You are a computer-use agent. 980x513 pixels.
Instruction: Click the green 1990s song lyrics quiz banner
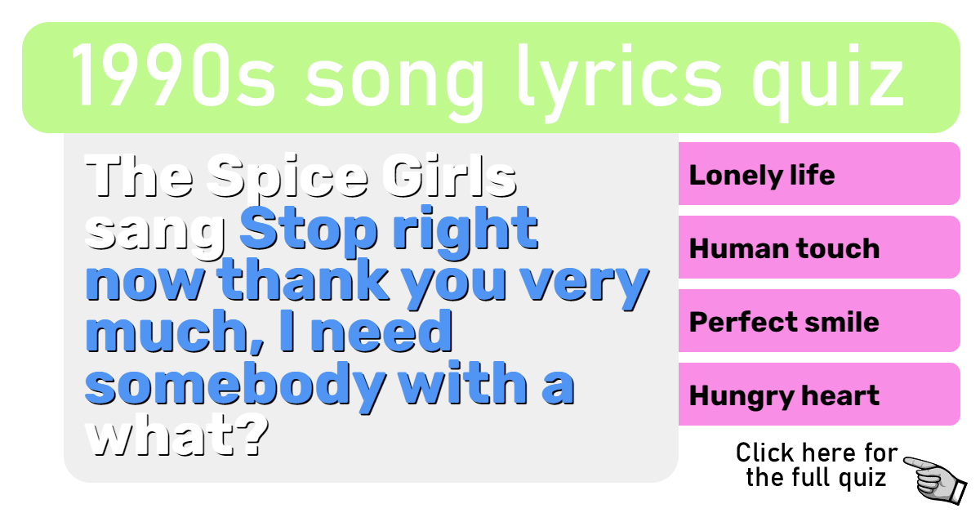(x=490, y=78)
